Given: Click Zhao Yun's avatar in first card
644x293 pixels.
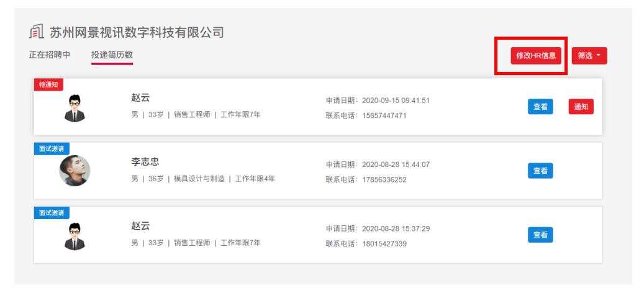Looking at the screenshot, I should pos(75,108).
